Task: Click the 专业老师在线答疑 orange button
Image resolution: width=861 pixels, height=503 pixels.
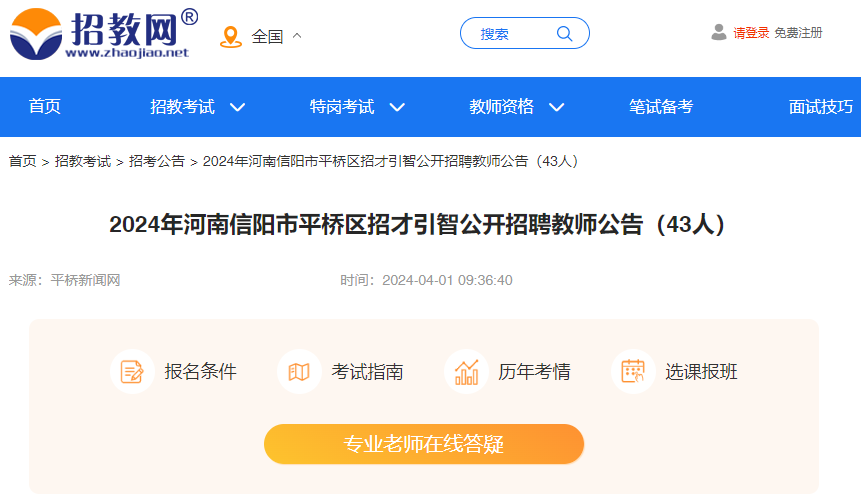Action: pyautogui.click(x=424, y=444)
